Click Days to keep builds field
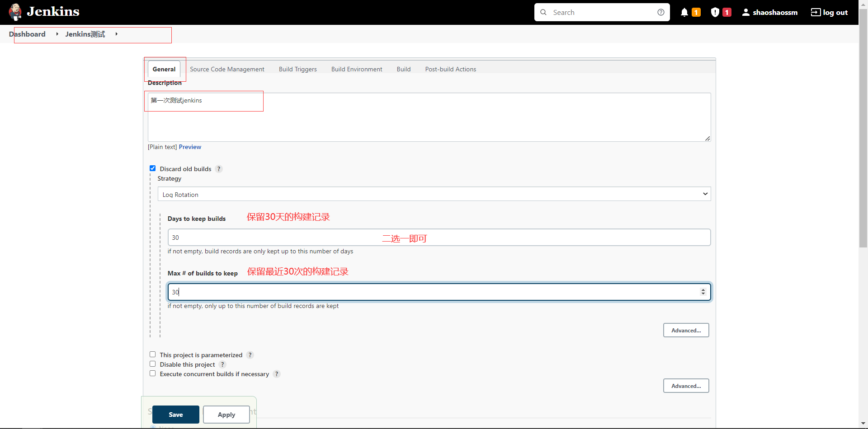Screen dimensions: 868x429 point(439,238)
